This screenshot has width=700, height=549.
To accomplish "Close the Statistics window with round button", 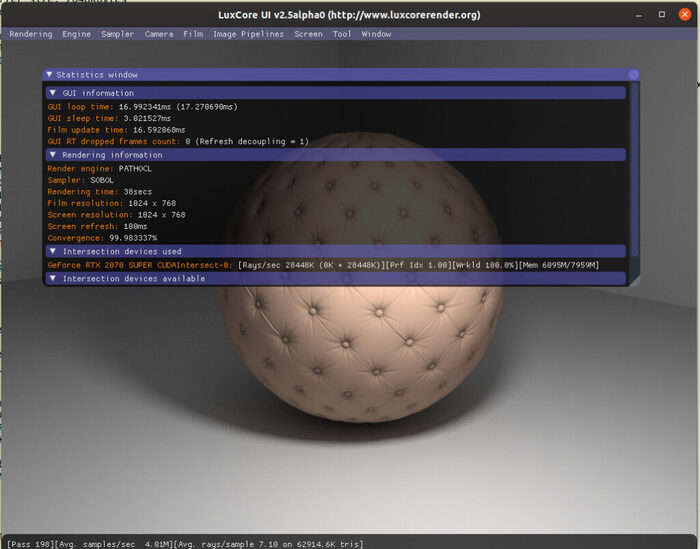I will pos(633,75).
